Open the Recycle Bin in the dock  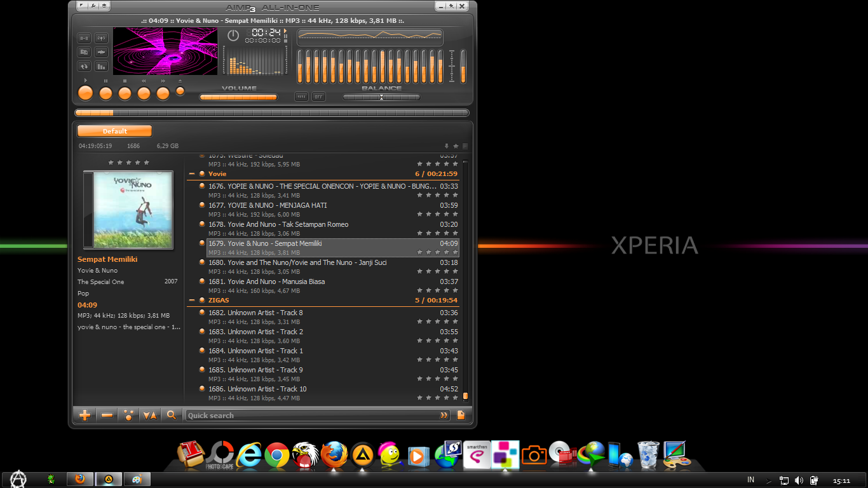pyautogui.click(x=648, y=455)
